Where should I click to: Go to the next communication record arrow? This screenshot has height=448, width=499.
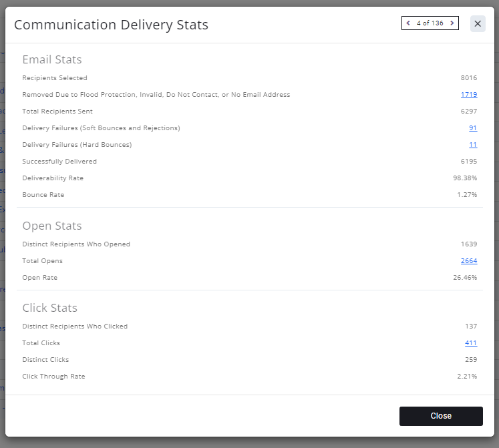point(452,23)
